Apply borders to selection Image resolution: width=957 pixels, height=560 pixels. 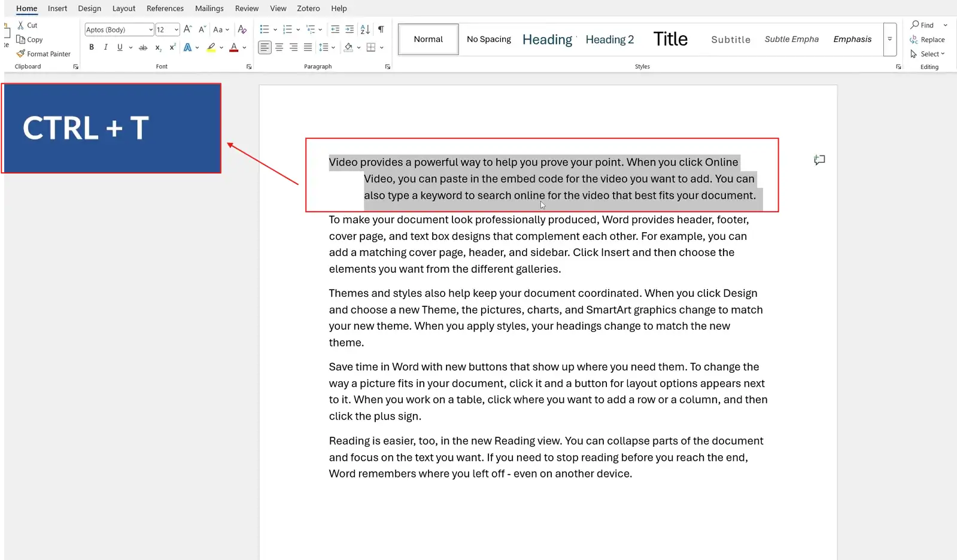(371, 47)
